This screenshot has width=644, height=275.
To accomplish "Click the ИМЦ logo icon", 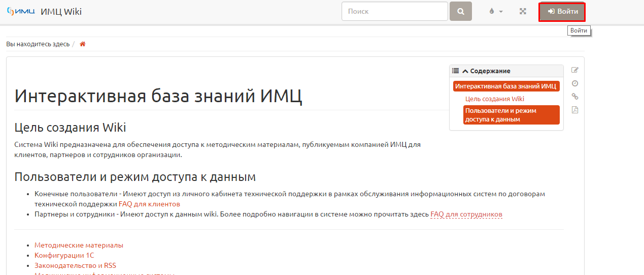I will coord(20,11).
